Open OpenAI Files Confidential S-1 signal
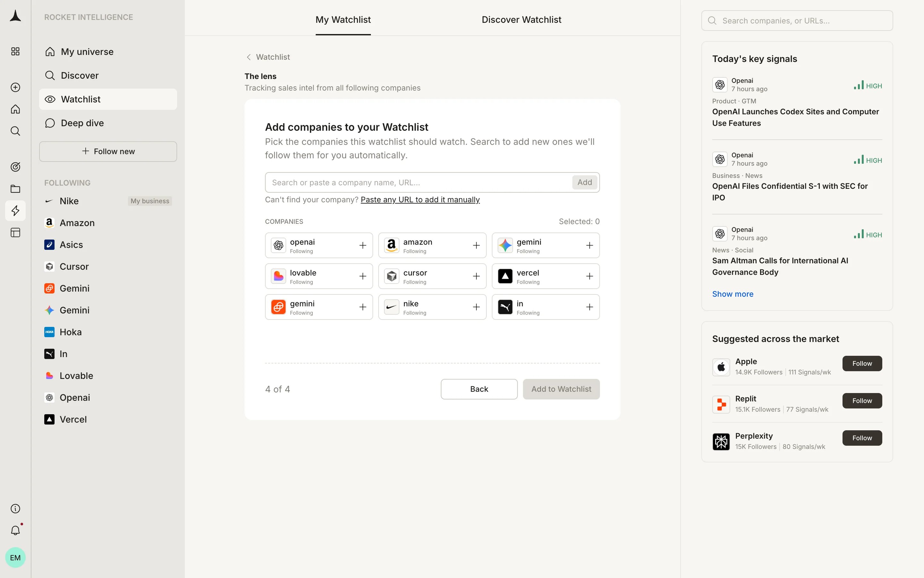Screen dimensions: 924x578 click(x=790, y=192)
